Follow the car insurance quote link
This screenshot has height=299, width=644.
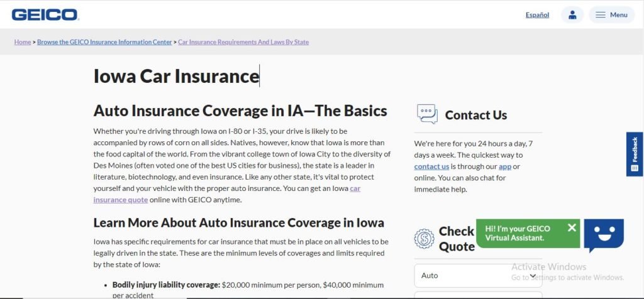(x=226, y=194)
